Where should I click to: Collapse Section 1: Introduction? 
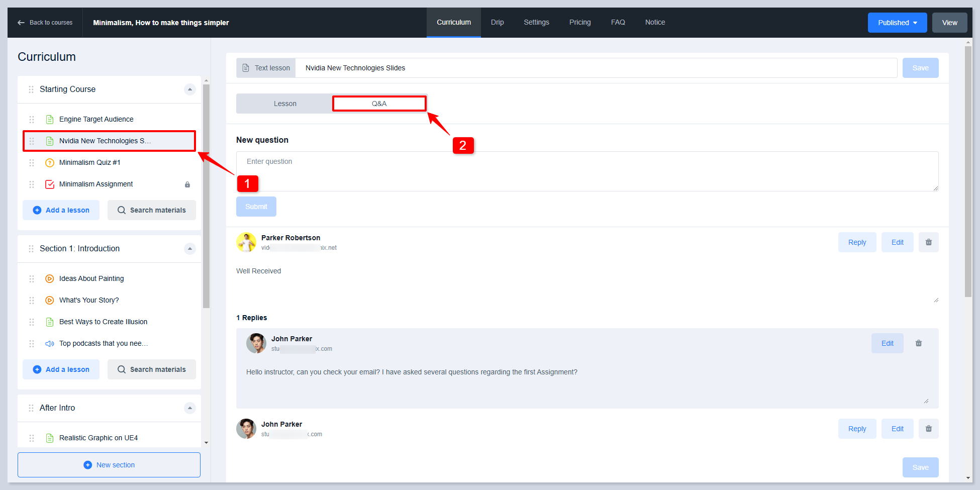(x=189, y=249)
